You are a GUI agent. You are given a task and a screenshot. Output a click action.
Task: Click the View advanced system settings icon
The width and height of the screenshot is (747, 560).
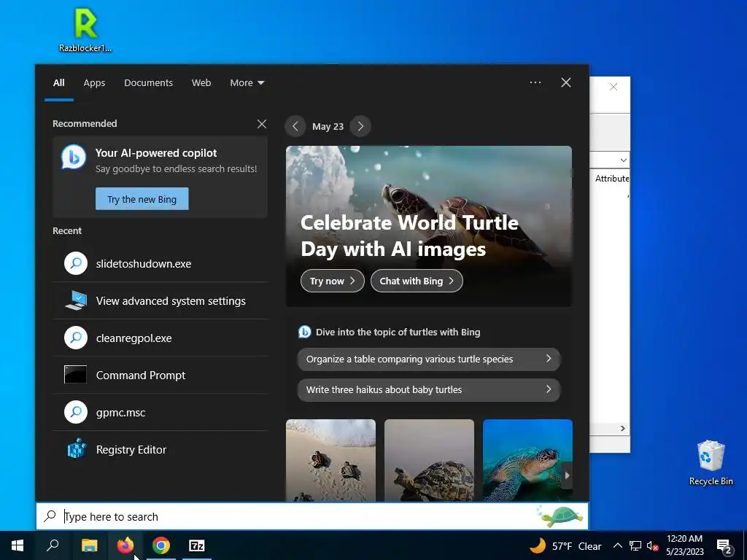coord(76,300)
